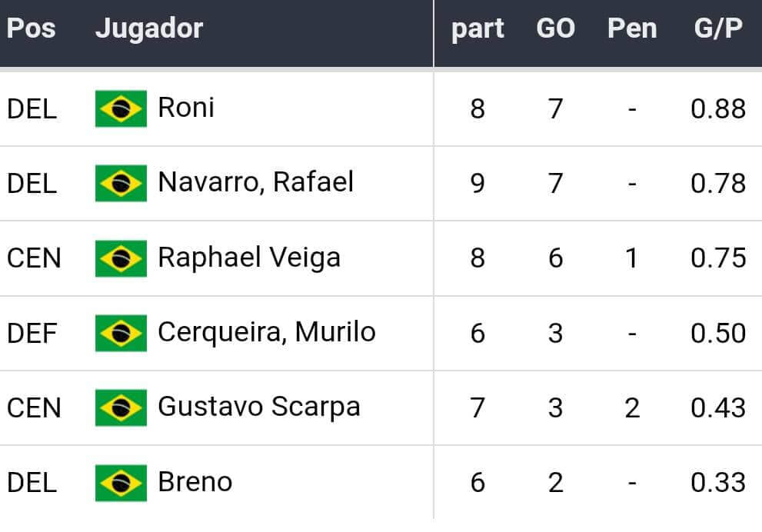The height and width of the screenshot is (532, 762).
Task: Select the Raphael Veiga player name
Action: pos(249,258)
